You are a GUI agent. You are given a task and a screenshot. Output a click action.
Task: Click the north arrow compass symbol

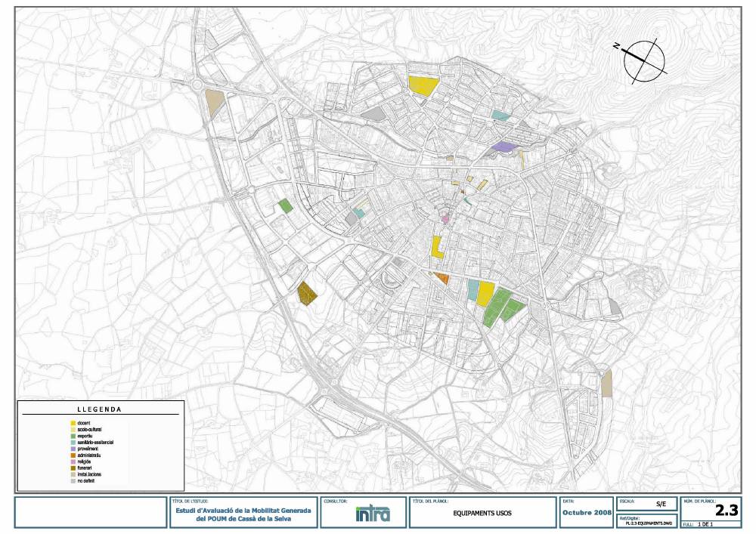tap(644, 60)
